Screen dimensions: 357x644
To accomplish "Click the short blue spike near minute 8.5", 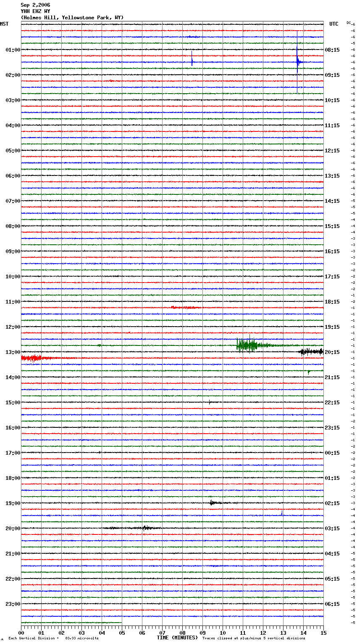I will 192,58.
